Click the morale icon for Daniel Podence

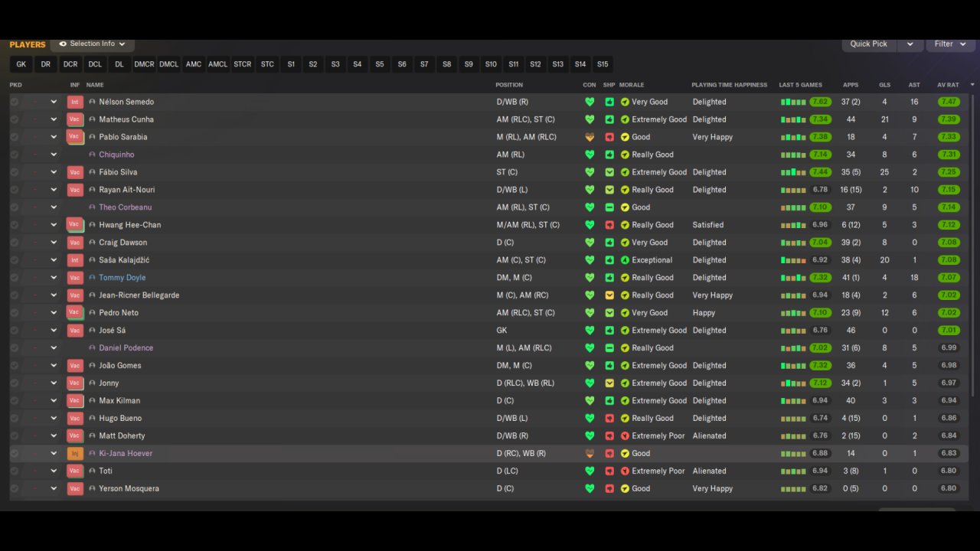(x=625, y=348)
